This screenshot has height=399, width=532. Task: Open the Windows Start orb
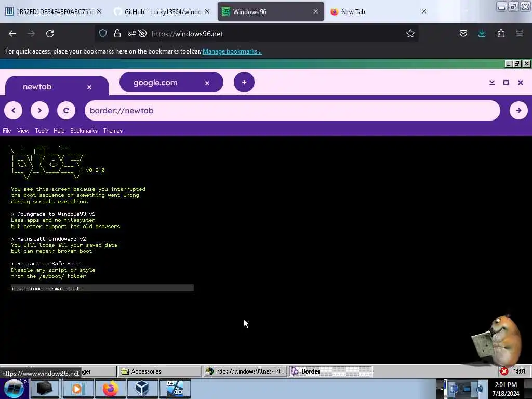(x=14, y=389)
